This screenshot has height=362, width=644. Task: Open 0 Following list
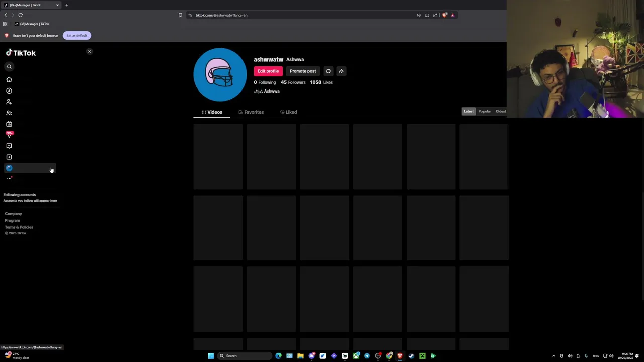pyautogui.click(x=265, y=82)
